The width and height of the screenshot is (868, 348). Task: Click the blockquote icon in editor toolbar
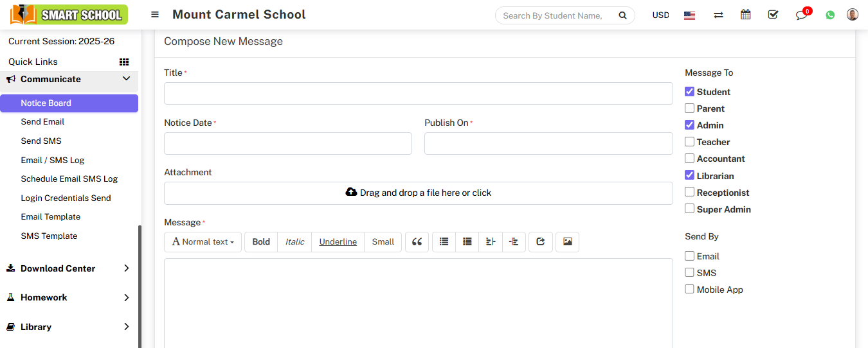(417, 242)
